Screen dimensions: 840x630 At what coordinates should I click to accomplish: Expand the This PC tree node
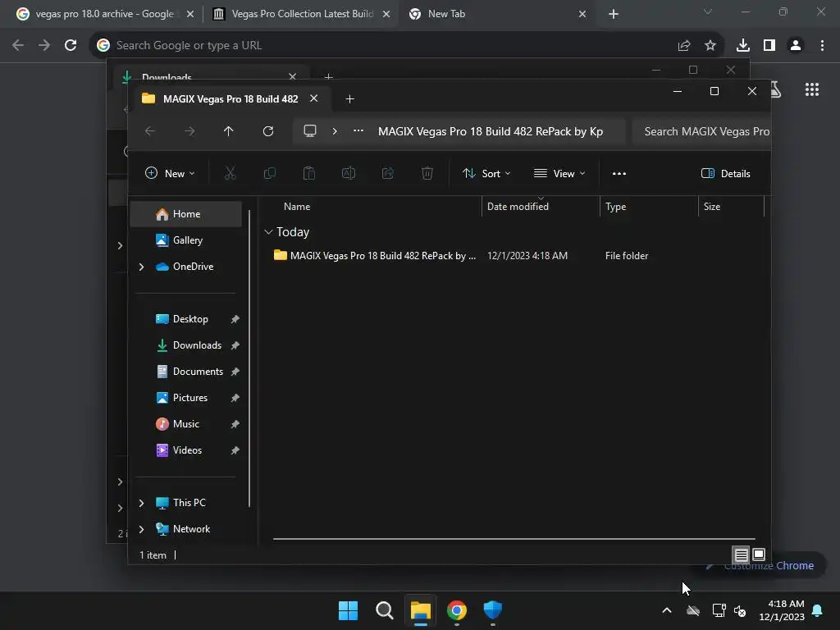pyautogui.click(x=141, y=503)
